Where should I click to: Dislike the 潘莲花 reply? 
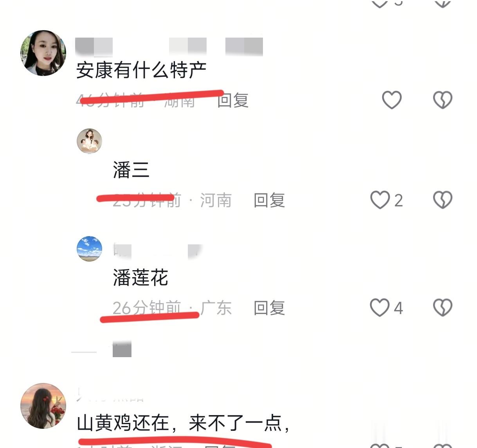(443, 307)
